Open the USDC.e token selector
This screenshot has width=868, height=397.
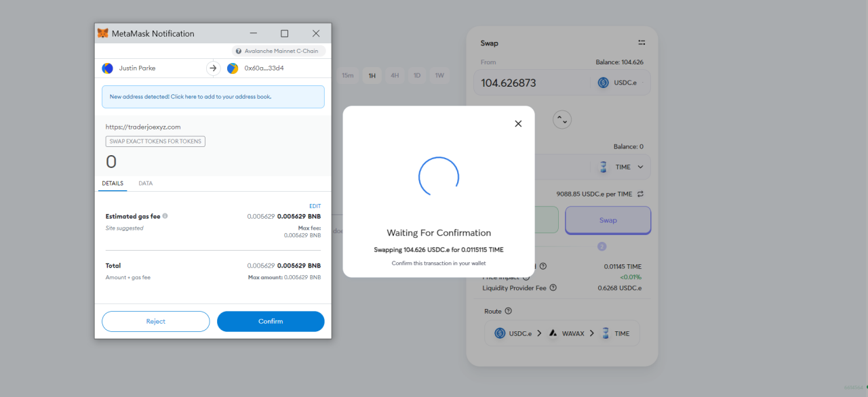coord(619,83)
